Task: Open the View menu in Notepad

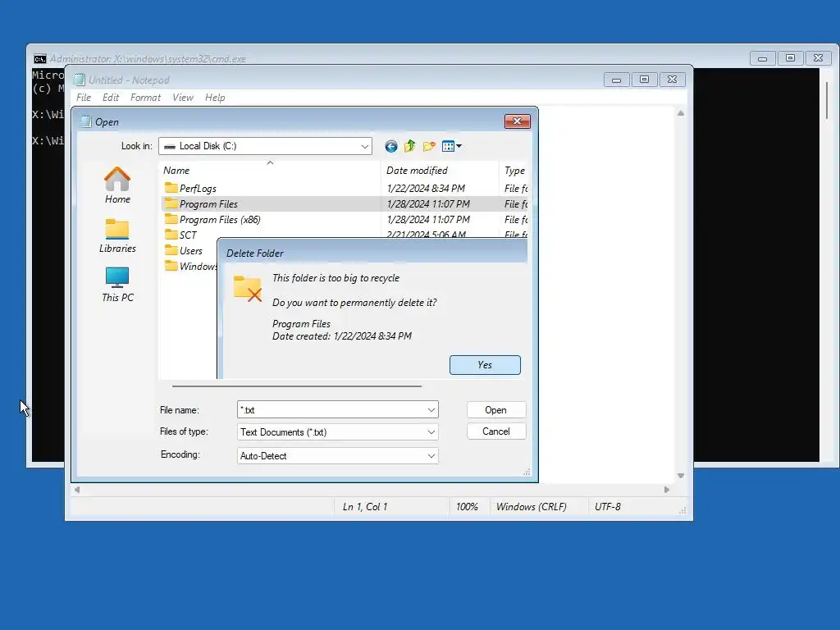Action: pyautogui.click(x=183, y=98)
